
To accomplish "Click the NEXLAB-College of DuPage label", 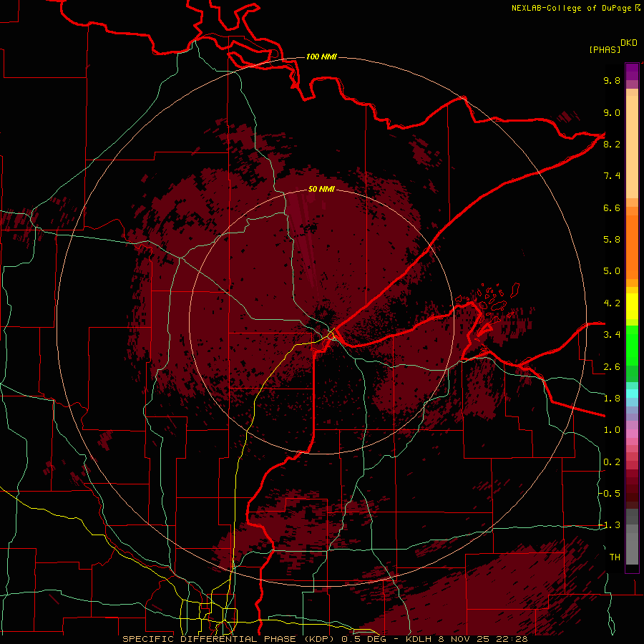I will [x=571, y=8].
